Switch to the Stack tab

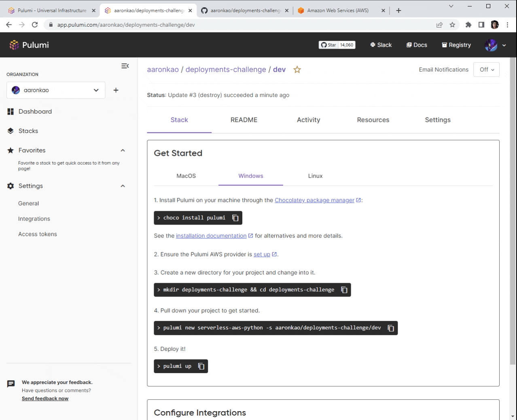pyautogui.click(x=179, y=120)
